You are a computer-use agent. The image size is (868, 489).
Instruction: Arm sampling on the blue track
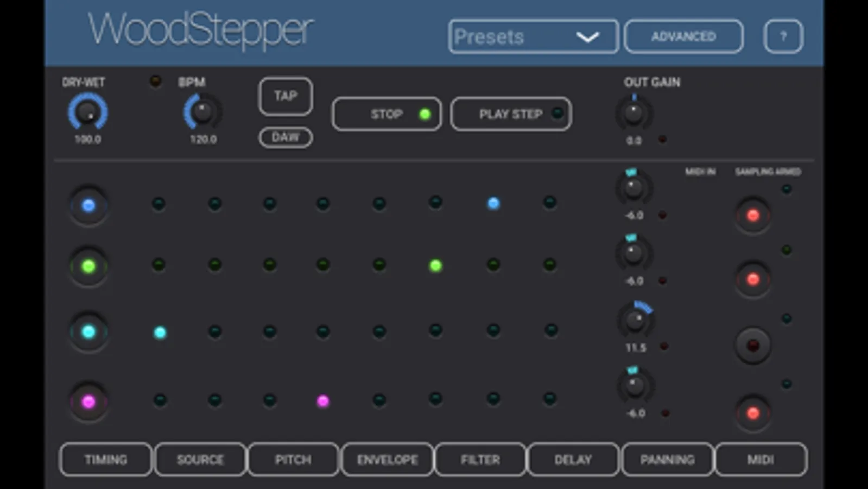(753, 215)
